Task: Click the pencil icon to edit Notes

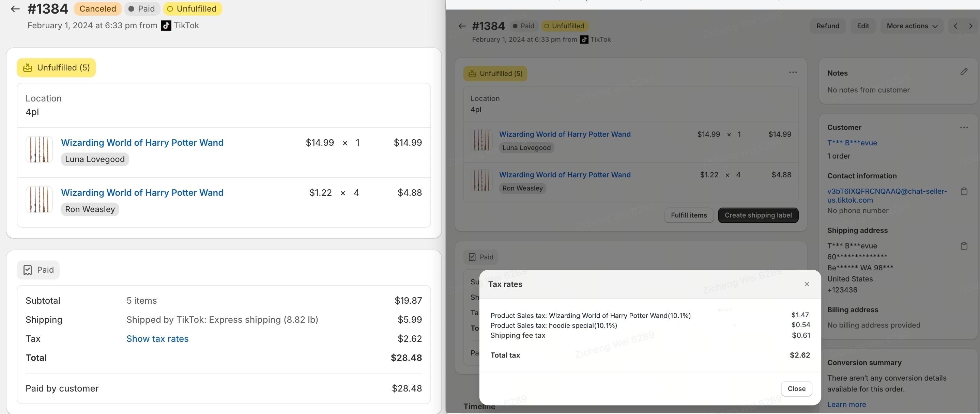Action: [x=964, y=72]
